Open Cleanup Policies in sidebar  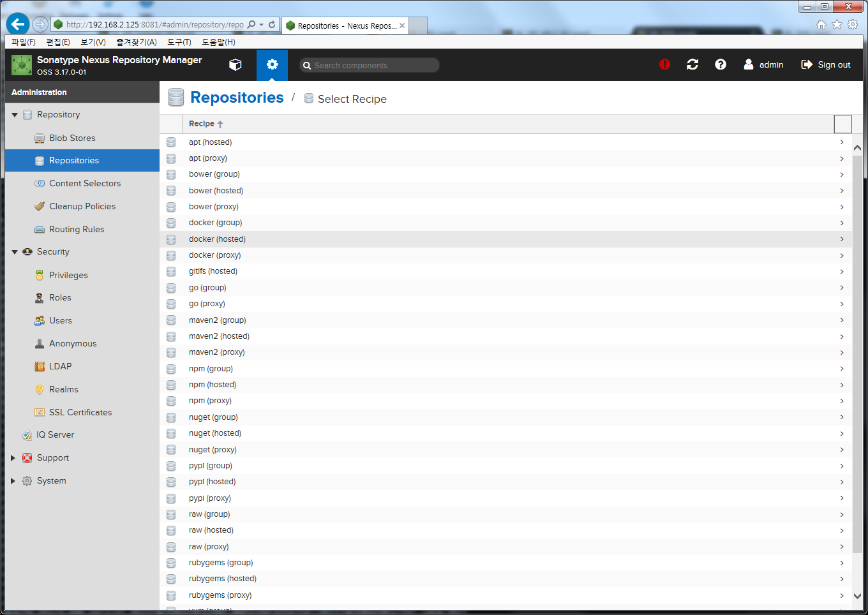coord(82,206)
